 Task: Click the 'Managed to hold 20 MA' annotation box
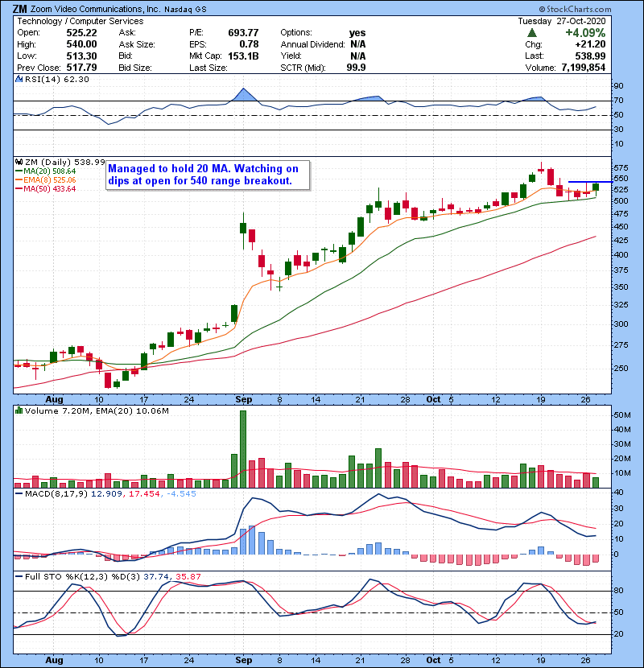[208, 175]
